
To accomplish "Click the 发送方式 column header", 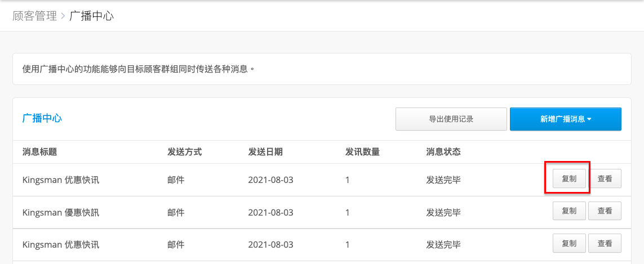I will [x=184, y=152].
